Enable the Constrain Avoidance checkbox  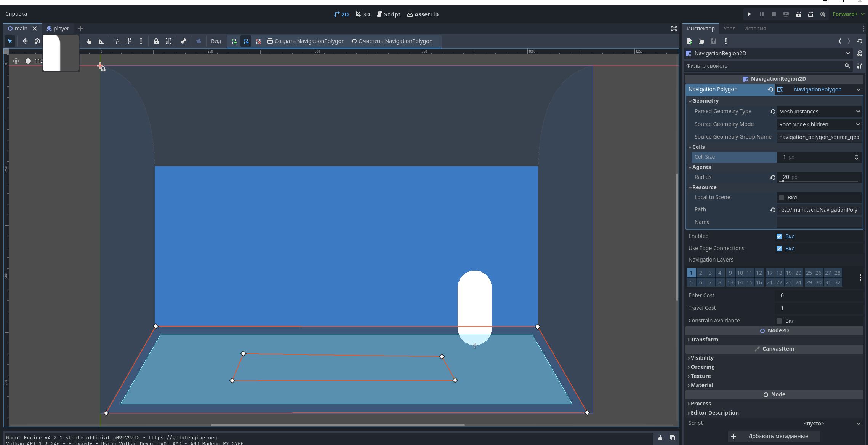pyautogui.click(x=779, y=321)
